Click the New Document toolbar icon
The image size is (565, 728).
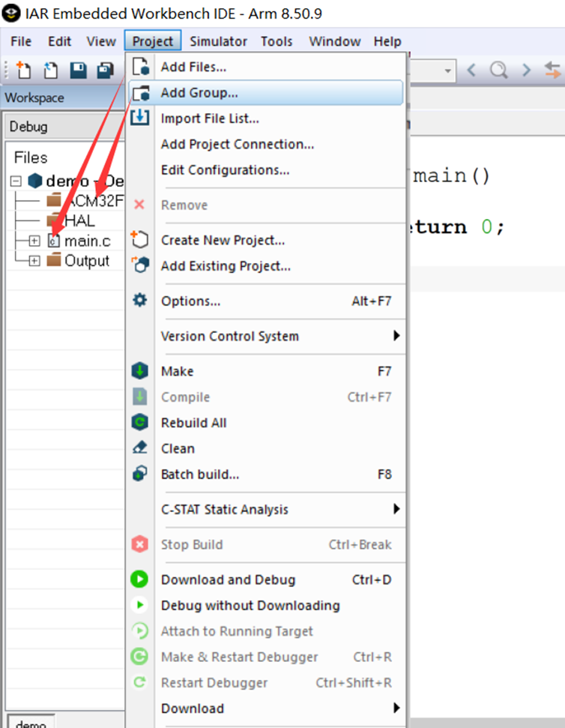click(24, 70)
